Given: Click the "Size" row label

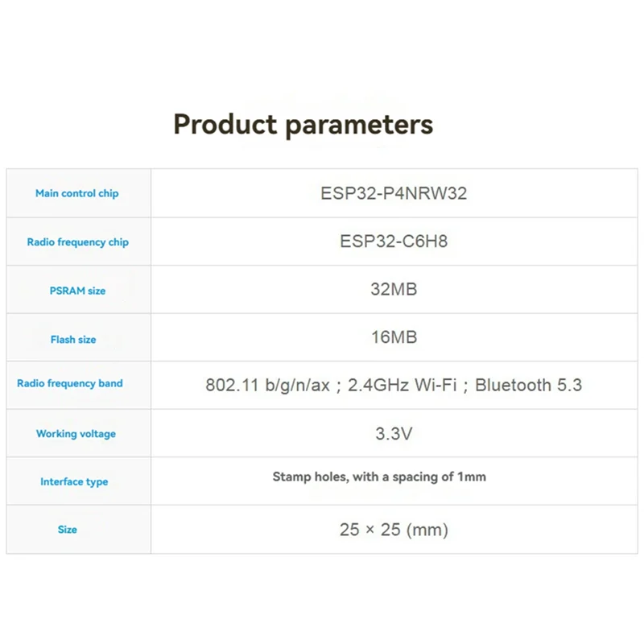Looking at the screenshot, I should pos(68,530).
